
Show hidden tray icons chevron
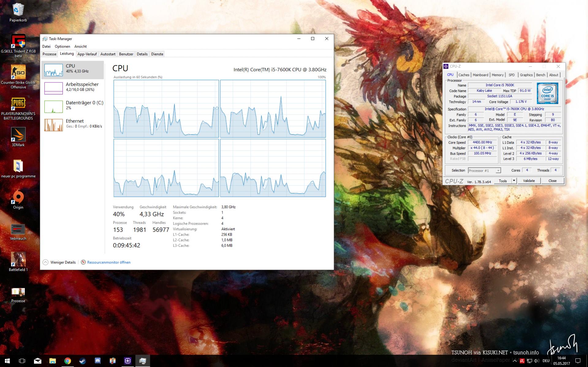[515, 361]
